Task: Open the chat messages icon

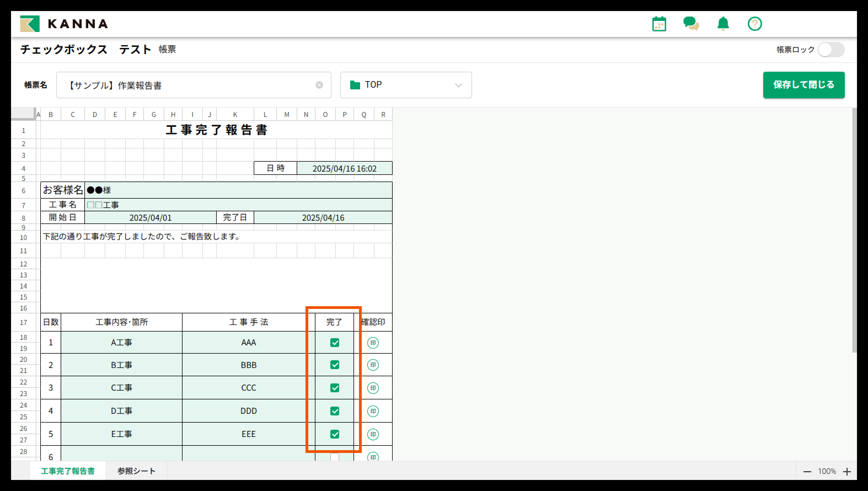Action: 691,24
